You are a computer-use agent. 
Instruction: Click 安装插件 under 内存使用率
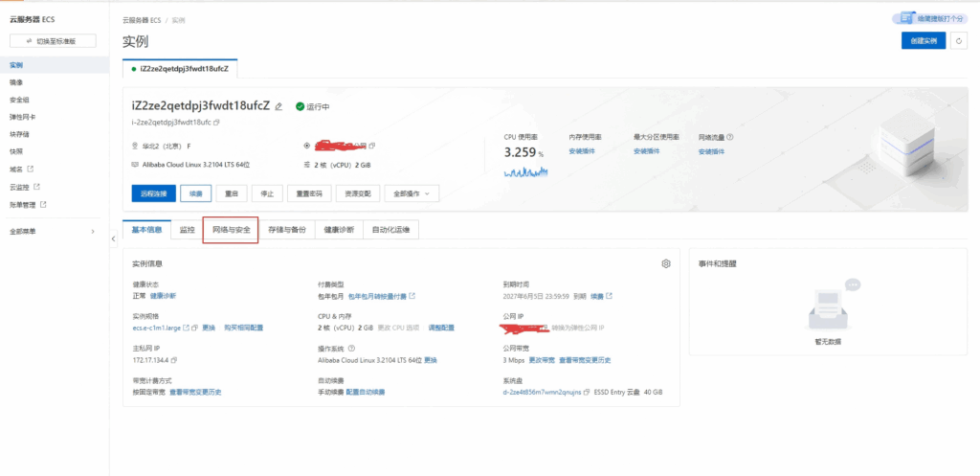(x=582, y=151)
